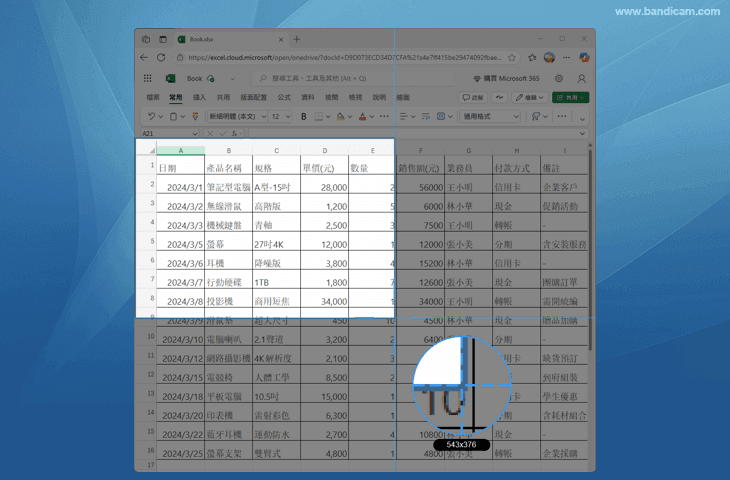Open the font size dropdown showing 12
This screenshot has width=730, height=480.
(x=281, y=116)
